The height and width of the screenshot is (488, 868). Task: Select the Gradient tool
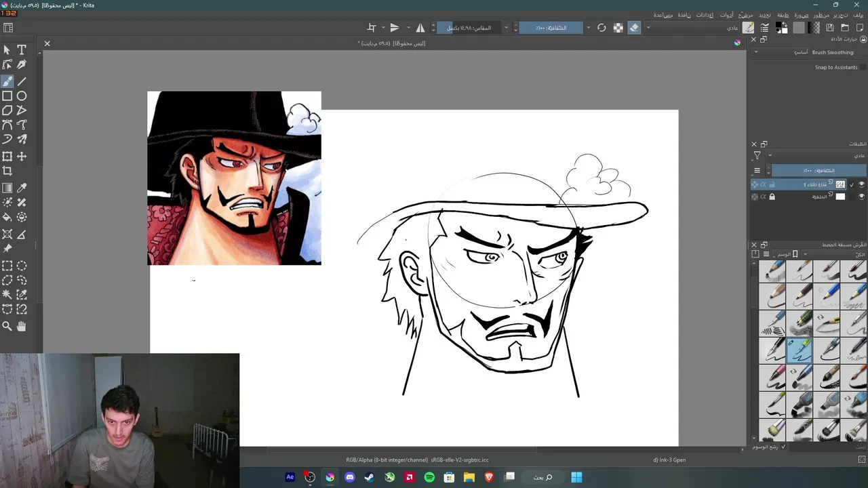pos(7,188)
